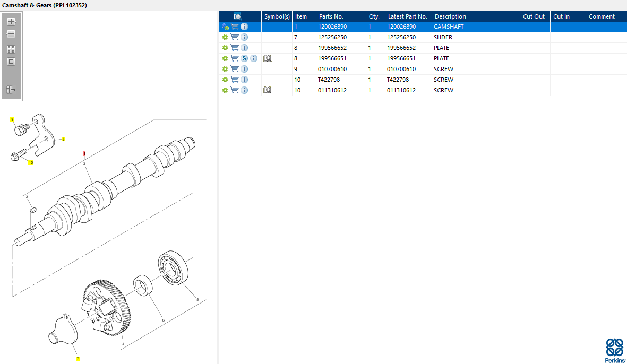
Task: Click the list-with-arrow icon in diagram toolbar
Action: (11, 90)
